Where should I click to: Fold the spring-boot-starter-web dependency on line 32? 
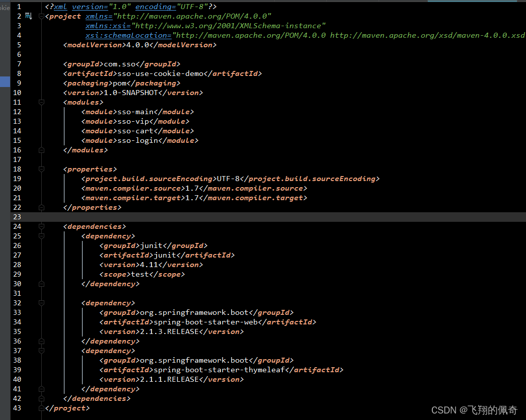(x=42, y=303)
